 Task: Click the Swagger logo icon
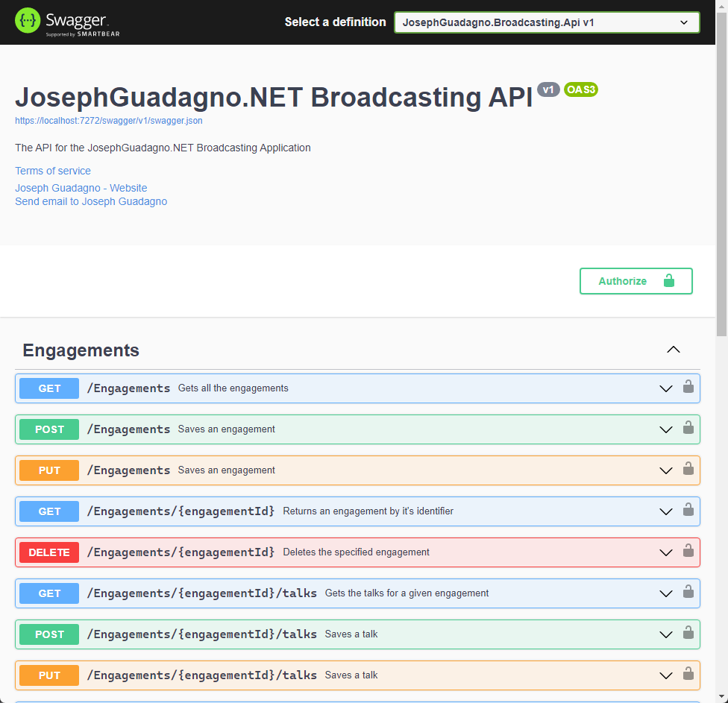tap(28, 22)
